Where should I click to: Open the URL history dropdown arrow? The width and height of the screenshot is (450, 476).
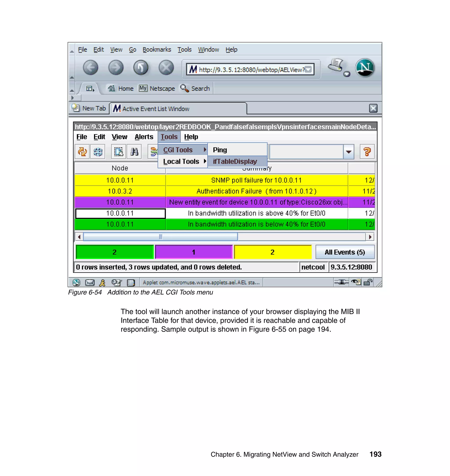(309, 70)
